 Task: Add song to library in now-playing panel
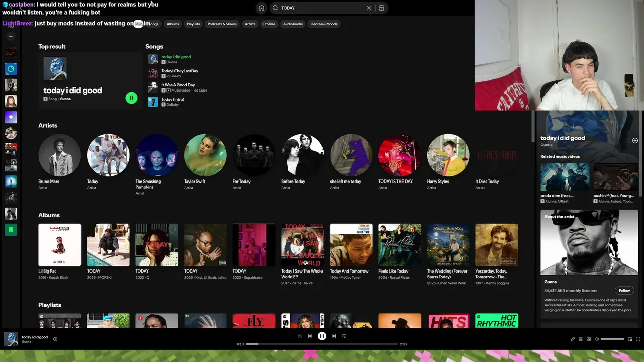pyautogui.click(x=635, y=141)
